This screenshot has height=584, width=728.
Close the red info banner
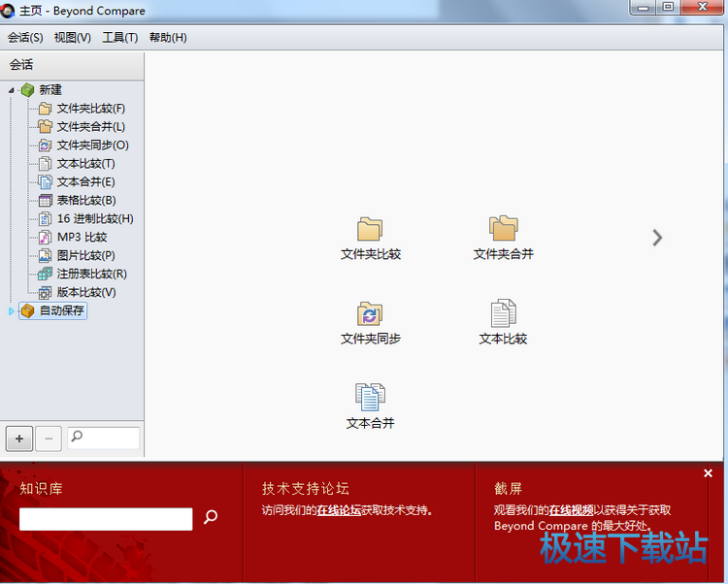tap(708, 473)
